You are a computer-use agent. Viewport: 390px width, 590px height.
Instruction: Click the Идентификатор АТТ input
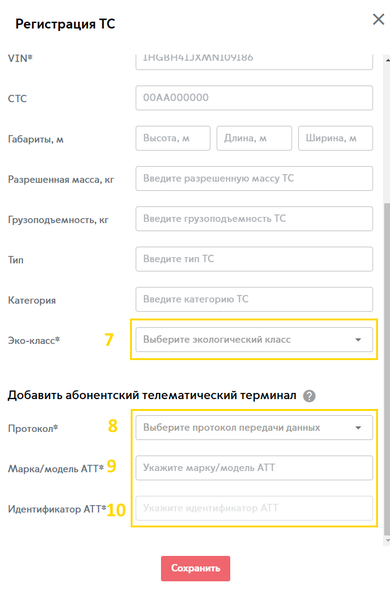(254, 508)
